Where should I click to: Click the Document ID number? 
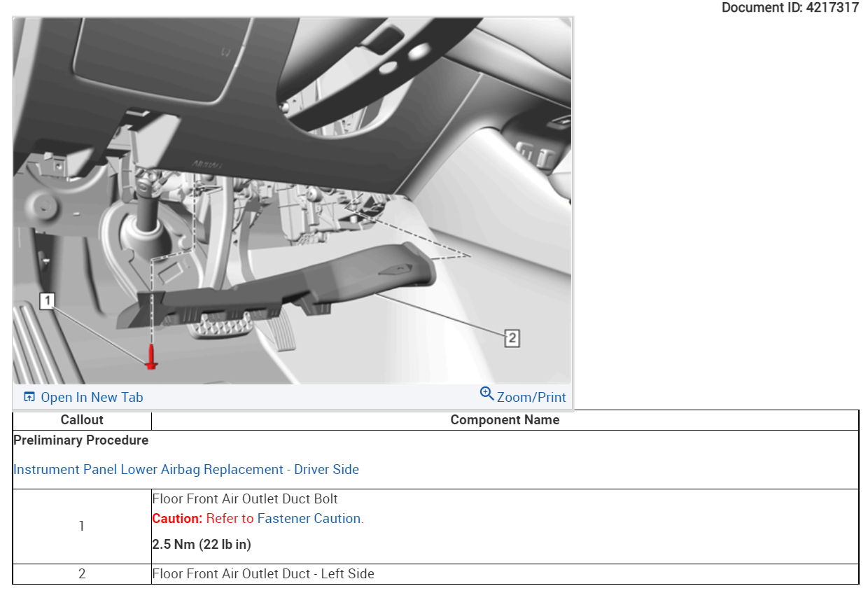pos(833,8)
